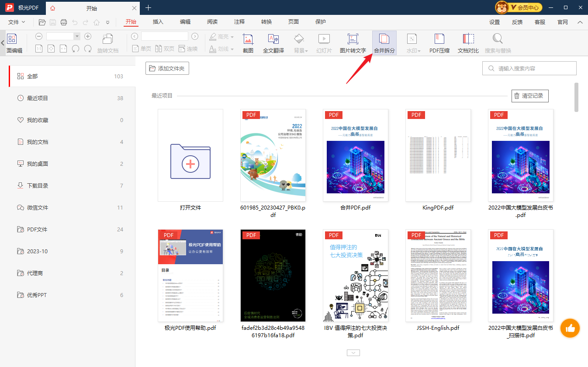
Task: Open the 合并拆分 merge-split tool
Action: [384, 43]
